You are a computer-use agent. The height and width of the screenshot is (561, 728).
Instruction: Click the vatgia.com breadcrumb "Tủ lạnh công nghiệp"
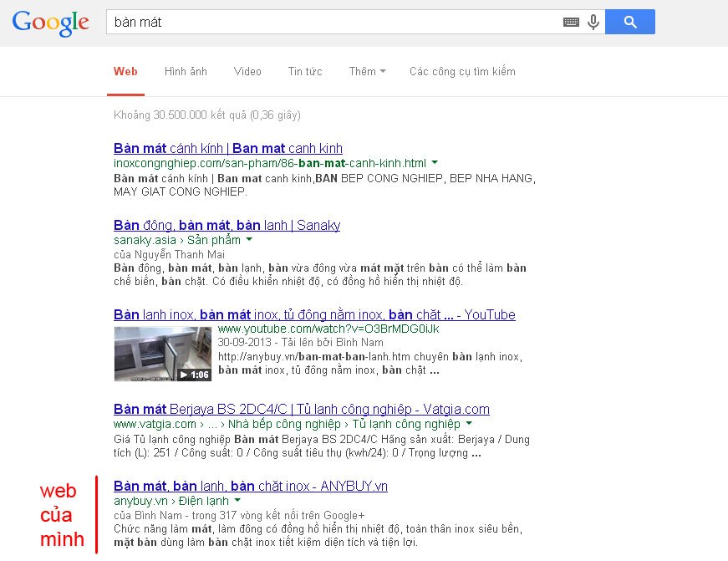[406, 424]
